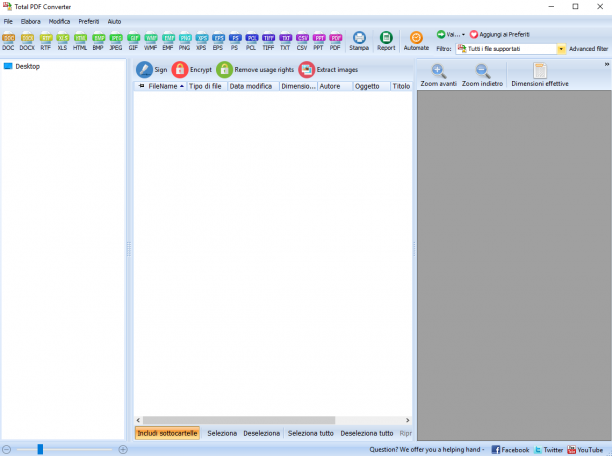Viewport: 612px width, 456px height.
Task: Open the Stampa print tool
Action: (x=359, y=41)
